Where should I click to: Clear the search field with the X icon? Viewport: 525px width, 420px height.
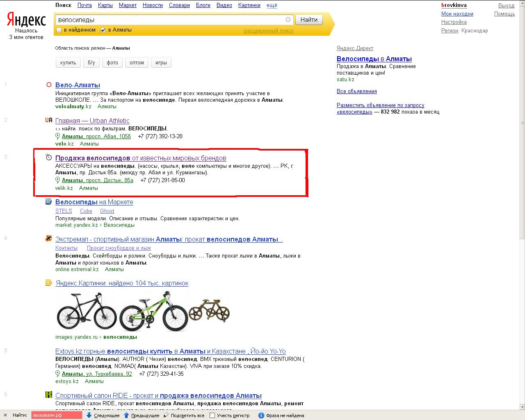tap(288, 20)
